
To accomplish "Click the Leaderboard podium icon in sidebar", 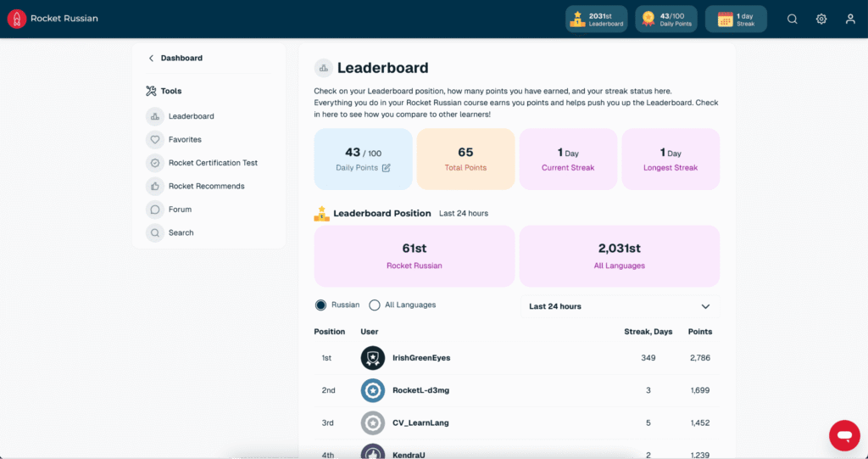I will (x=155, y=116).
